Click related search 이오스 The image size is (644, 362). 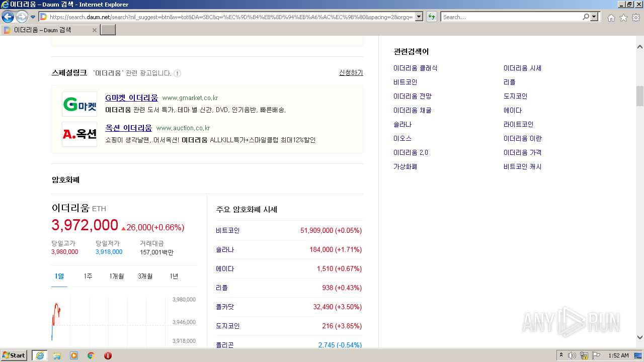click(403, 138)
